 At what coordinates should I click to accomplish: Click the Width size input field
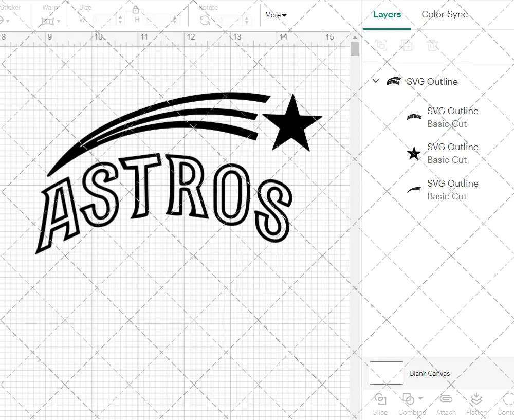pos(103,20)
